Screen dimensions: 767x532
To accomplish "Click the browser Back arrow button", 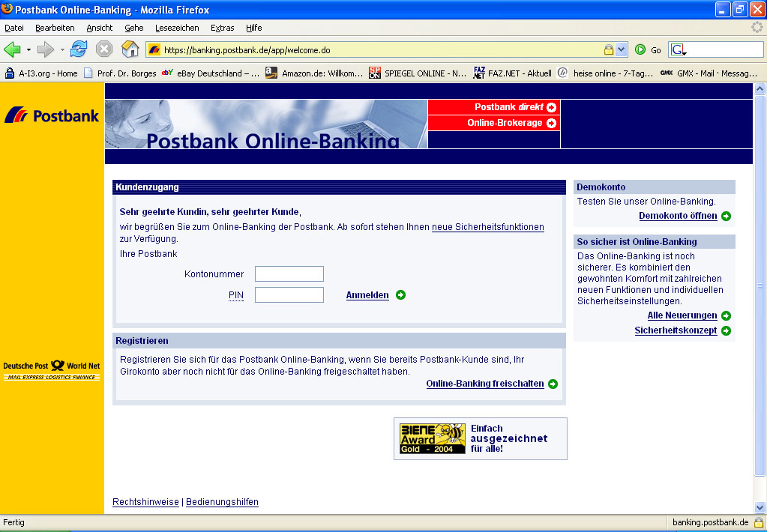I will pyautogui.click(x=12, y=49).
